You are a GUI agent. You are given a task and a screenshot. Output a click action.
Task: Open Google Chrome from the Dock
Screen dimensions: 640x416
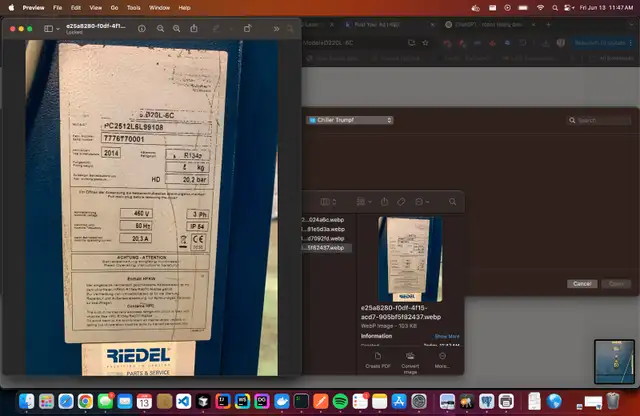click(85, 402)
